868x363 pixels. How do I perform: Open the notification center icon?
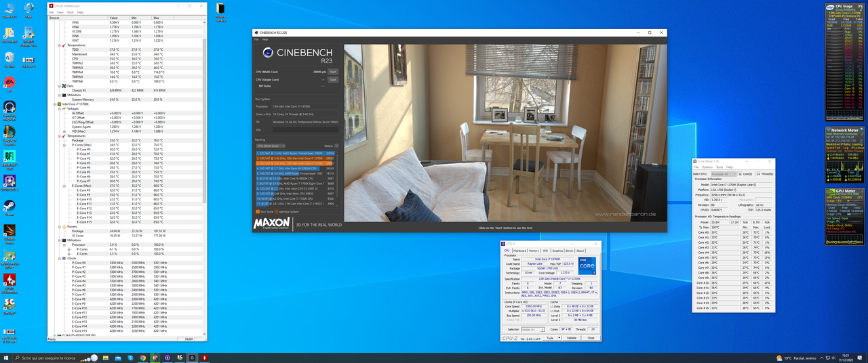click(861, 358)
